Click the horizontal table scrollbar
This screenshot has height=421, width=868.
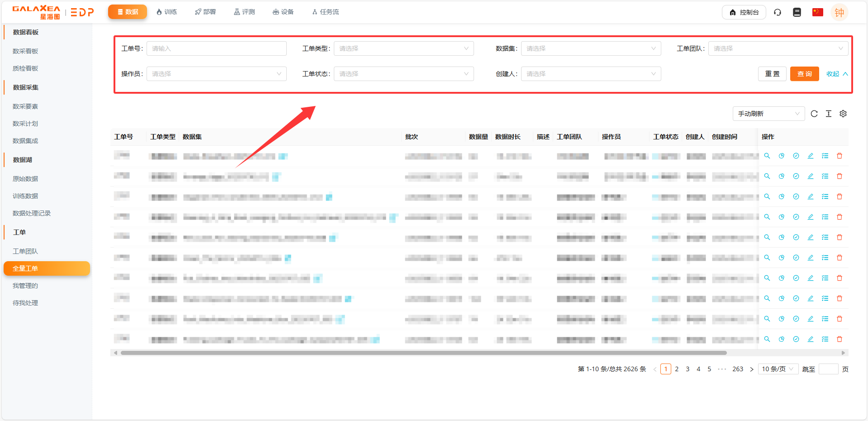coord(423,353)
